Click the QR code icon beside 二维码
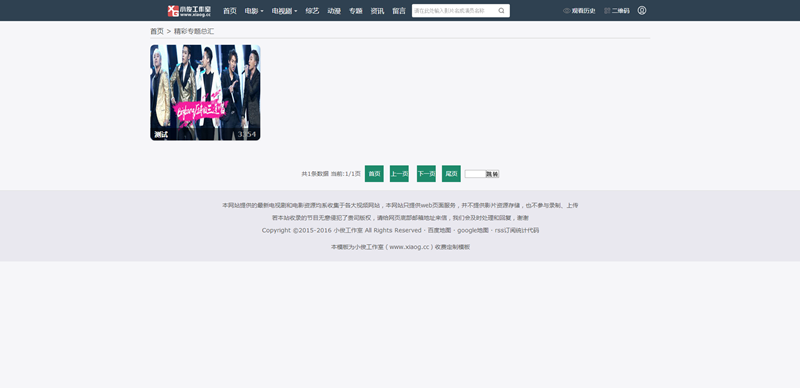Screen dimensions: 800x388 click(607, 11)
